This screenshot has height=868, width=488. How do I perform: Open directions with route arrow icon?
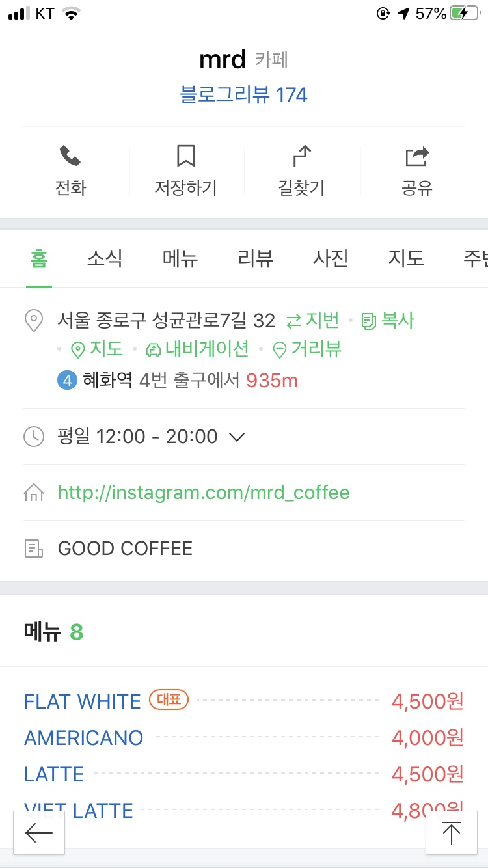(301, 156)
